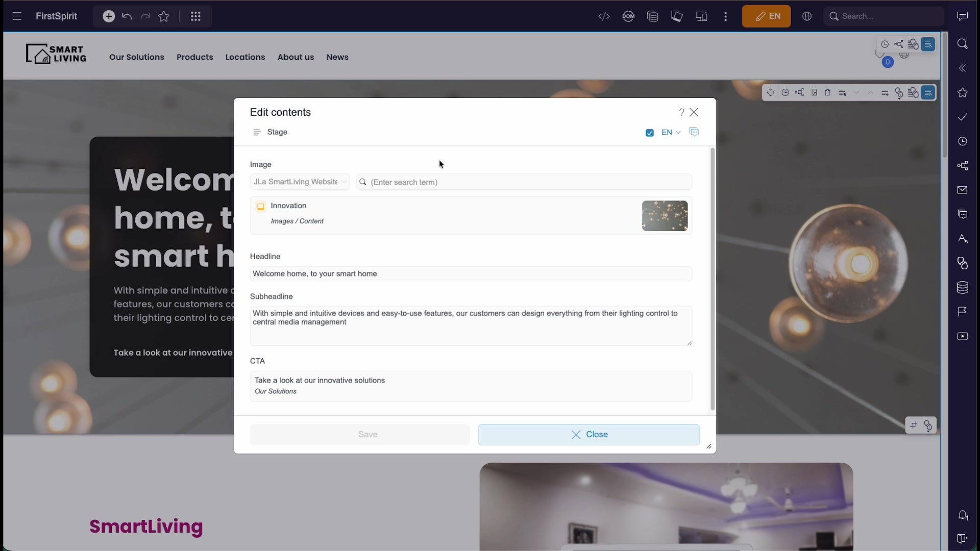The width and height of the screenshot is (980, 551).
Task: Open the more options three-dot menu
Action: click(725, 16)
